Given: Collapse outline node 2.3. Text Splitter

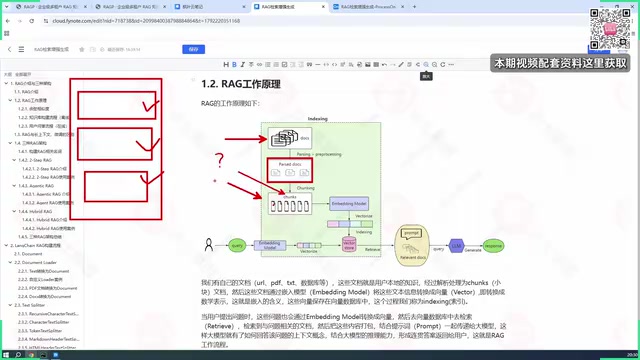Looking at the screenshot, I should click(x=10, y=305).
